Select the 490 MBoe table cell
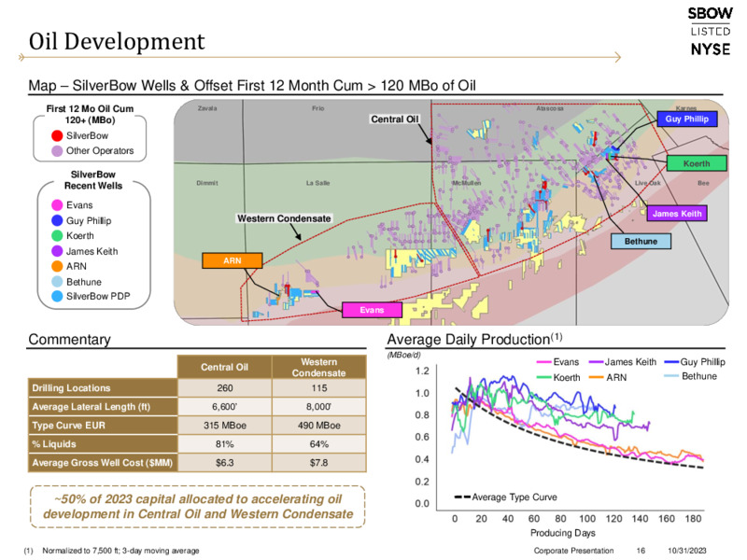This screenshot has width=747, height=560. pyautogui.click(x=318, y=426)
